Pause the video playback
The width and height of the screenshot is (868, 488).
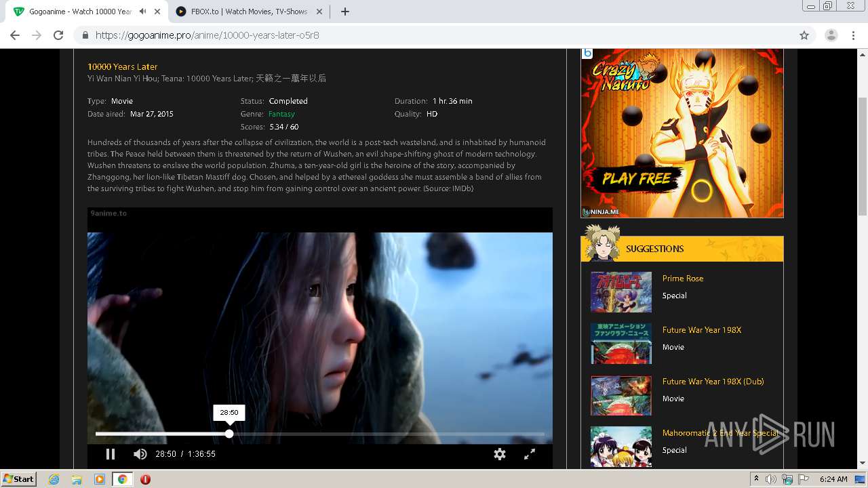[x=111, y=454]
